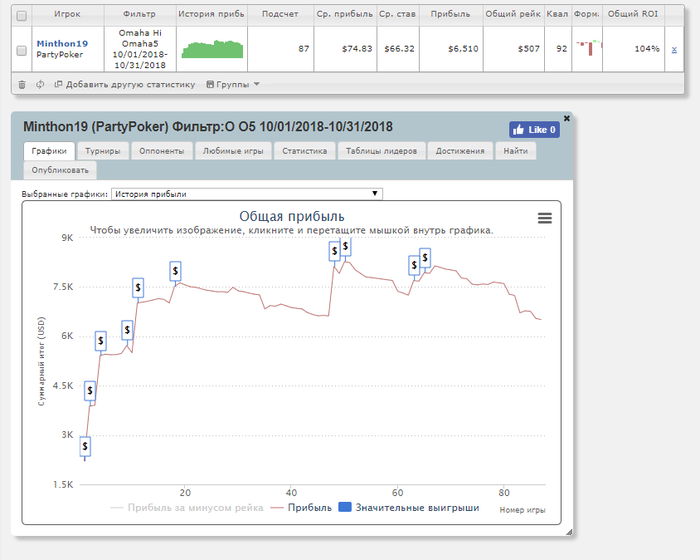Open the 'История прибыли' chart selector

(246, 194)
